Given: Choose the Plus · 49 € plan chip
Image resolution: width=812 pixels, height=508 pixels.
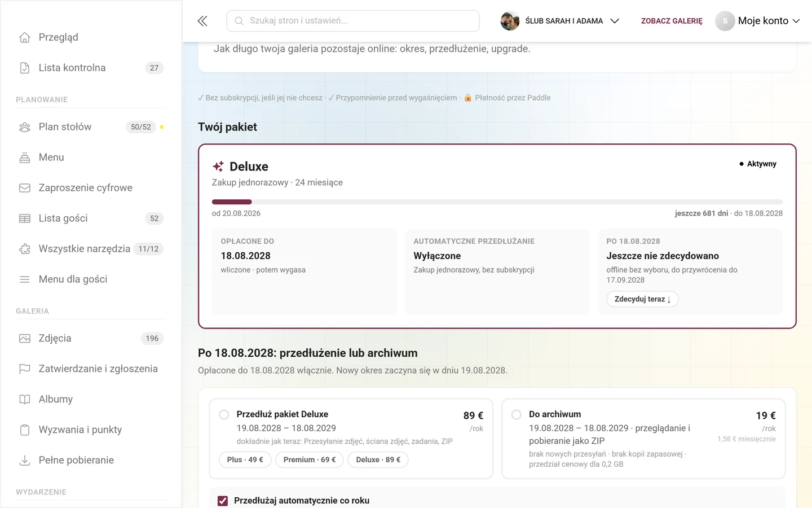Looking at the screenshot, I should click(x=245, y=460).
